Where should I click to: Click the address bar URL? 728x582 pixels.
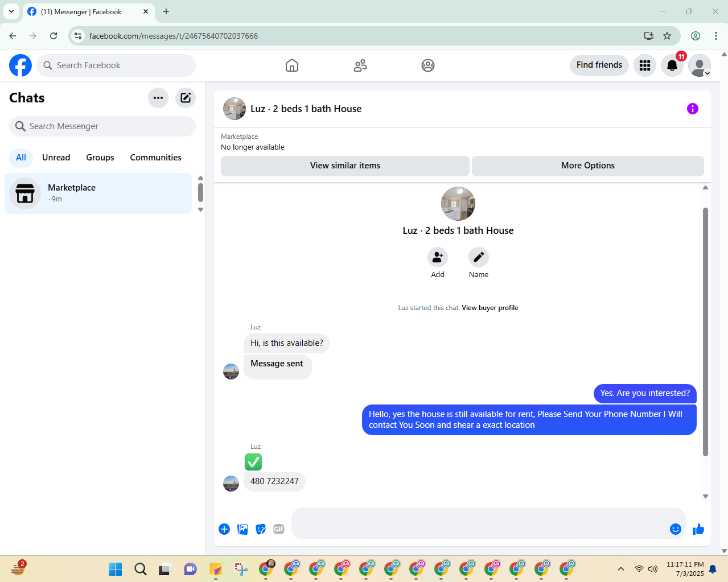click(x=174, y=36)
